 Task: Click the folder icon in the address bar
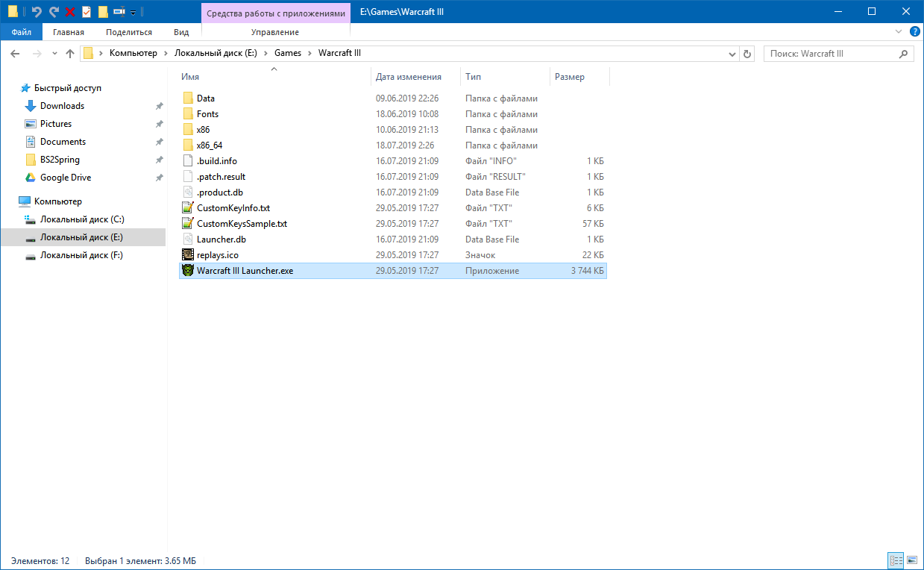89,54
